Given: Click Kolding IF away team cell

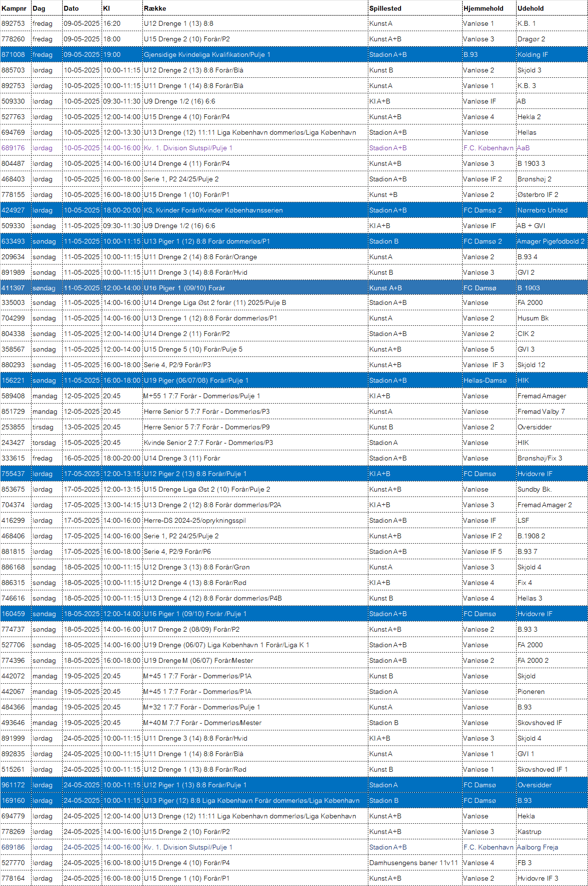Looking at the screenshot, I should tap(533, 54).
